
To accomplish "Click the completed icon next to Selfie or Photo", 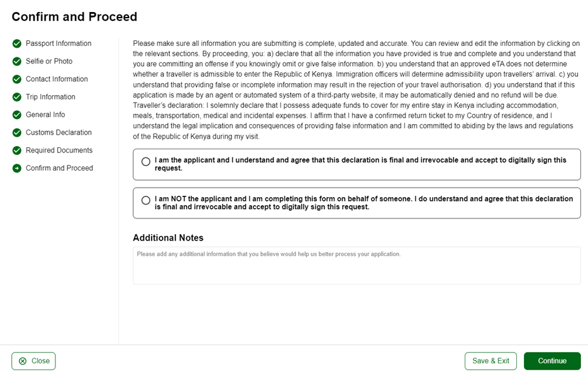I will 16,61.
